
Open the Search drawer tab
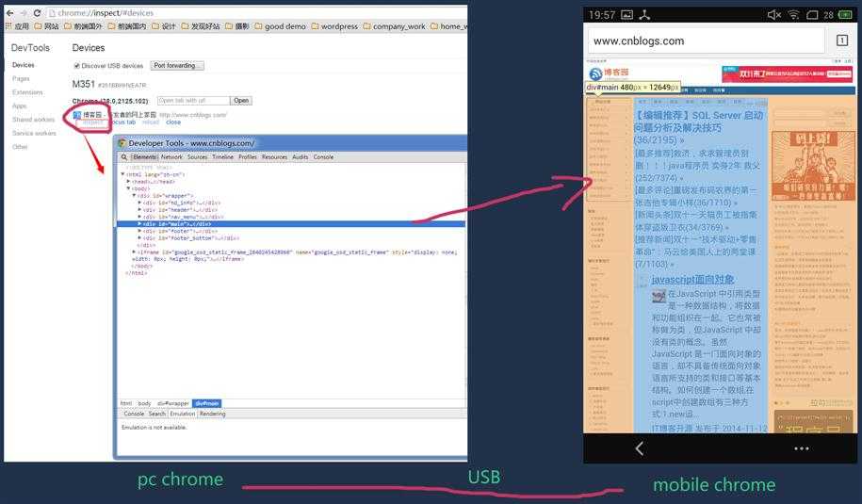tap(156, 414)
